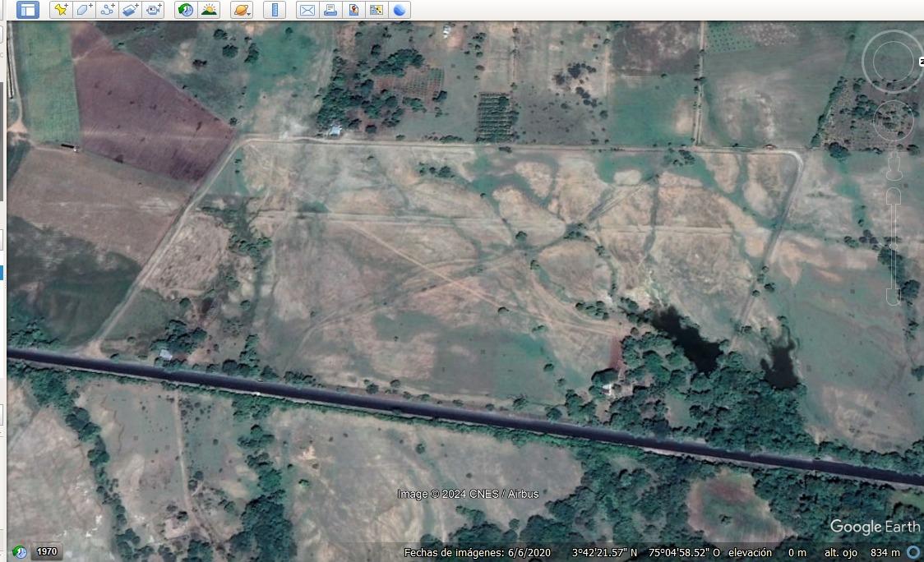
Task: Toggle sunlight across the landscape
Action: coord(209,10)
